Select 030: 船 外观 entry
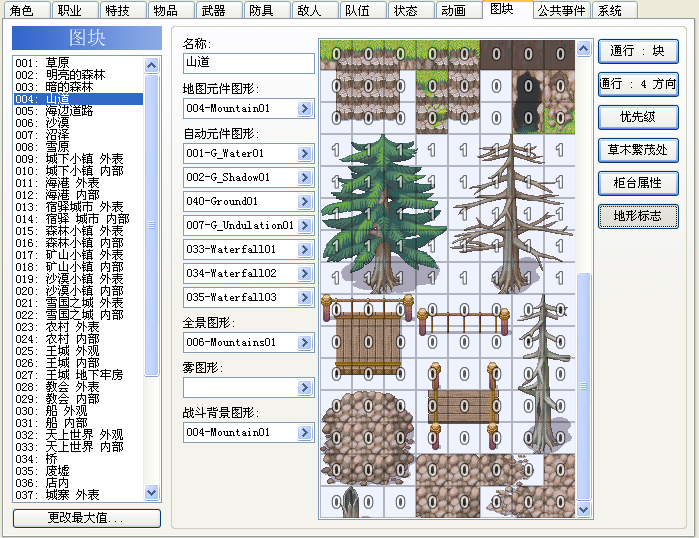The image size is (699, 538). (78, 411)
